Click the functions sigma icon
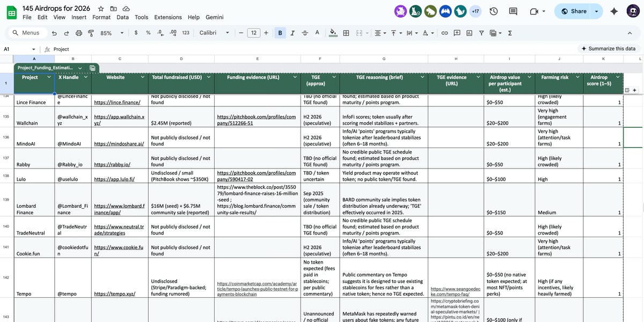Viewport: 644px width, 322px height. [x=509, y=33]
